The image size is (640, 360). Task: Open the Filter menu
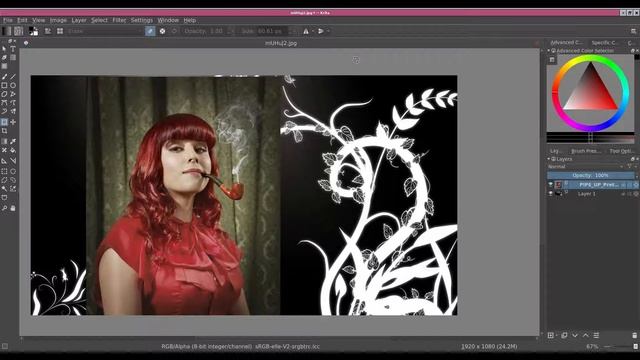(119, 20)
